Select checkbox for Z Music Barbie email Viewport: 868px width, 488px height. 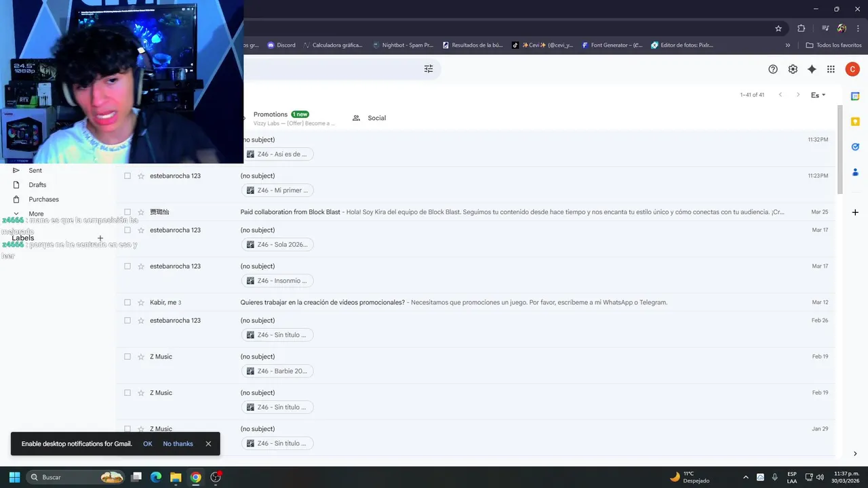coord(127,357)
